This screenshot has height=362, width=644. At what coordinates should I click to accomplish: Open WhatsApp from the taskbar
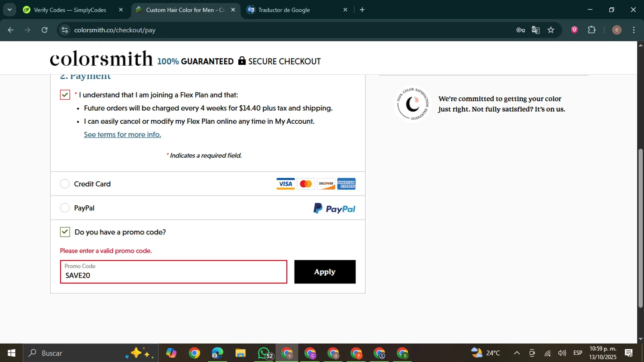pyautogui.click(x=264, y=353)
